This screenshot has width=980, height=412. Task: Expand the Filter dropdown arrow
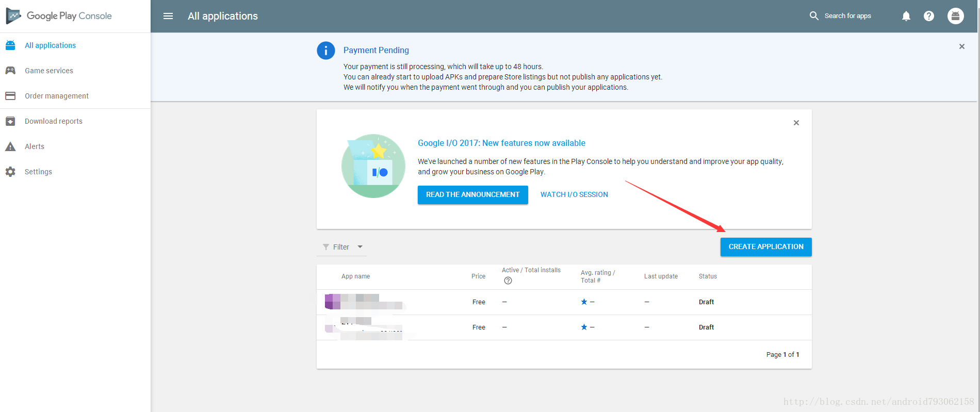(x=360, y=246)
